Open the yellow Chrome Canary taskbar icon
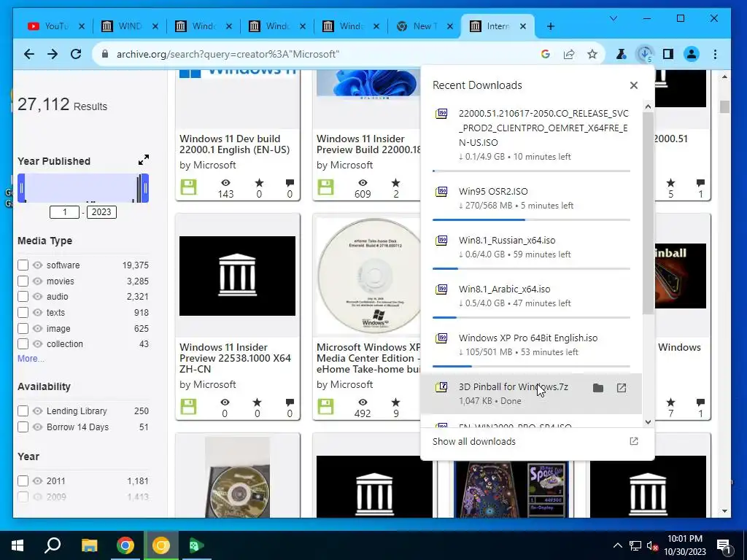 (161, 545)
